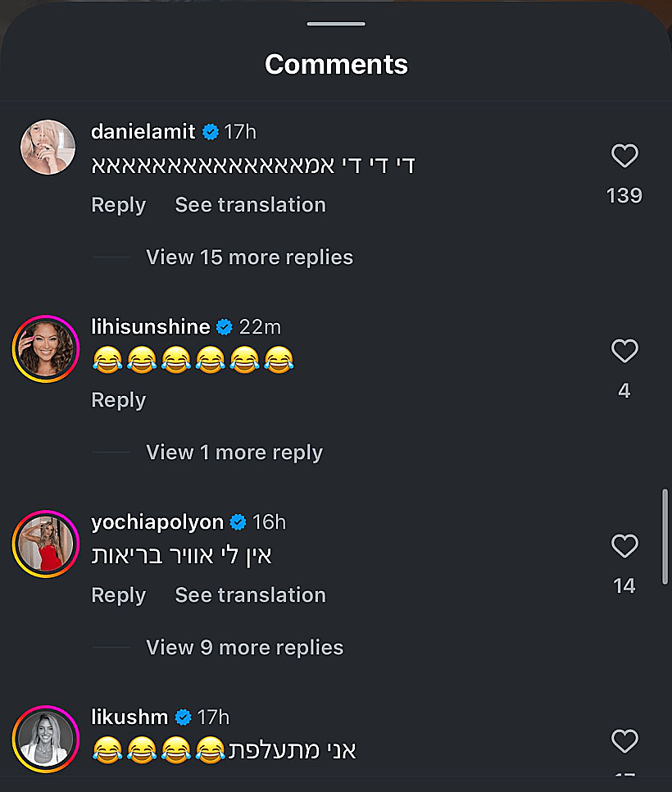
Task: See translation of yochiapolyon's comment
Action: click(250, 595)
